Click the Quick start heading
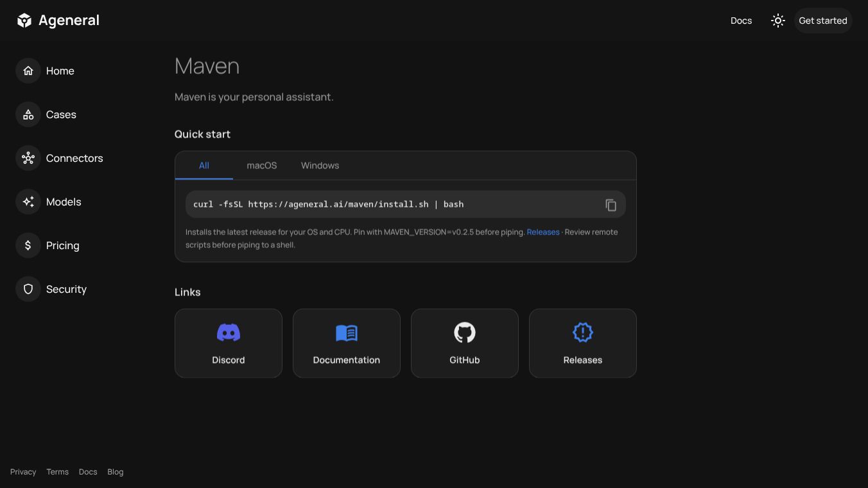This screenshot has width=868, height=488. (x=202, y=134)
